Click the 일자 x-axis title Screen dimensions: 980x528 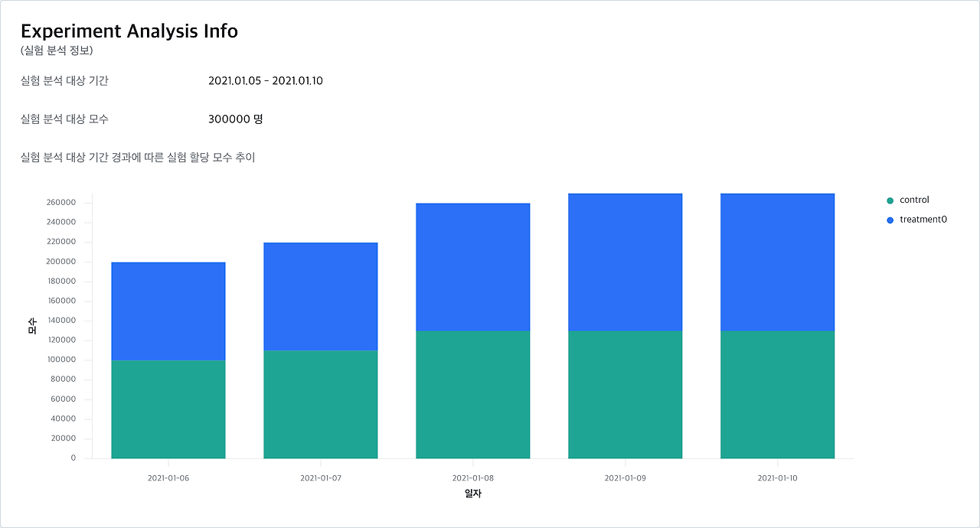pyautogui.click(x=473, y=494)
